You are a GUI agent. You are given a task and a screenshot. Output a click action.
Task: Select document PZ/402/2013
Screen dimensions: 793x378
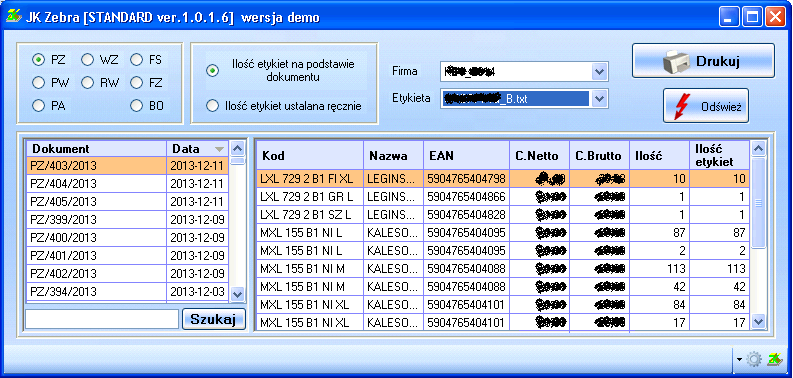pos(127,274)
